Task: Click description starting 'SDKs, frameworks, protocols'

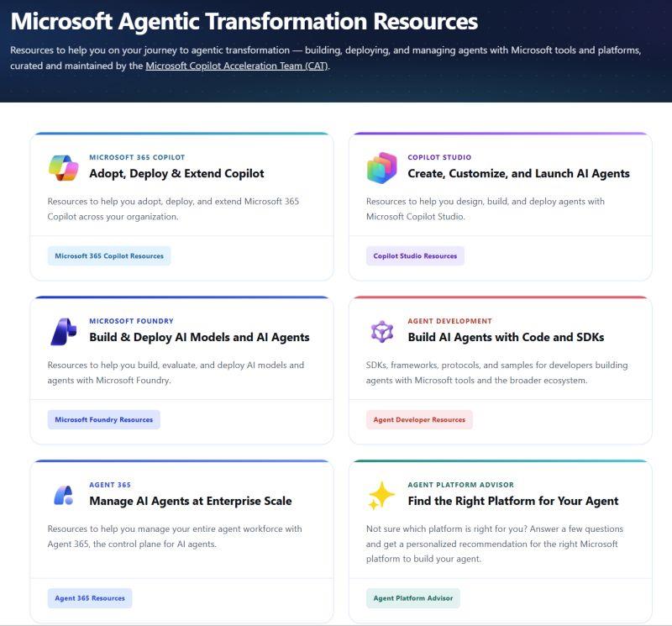Action: pyautogui.click(x=496, y=372)
